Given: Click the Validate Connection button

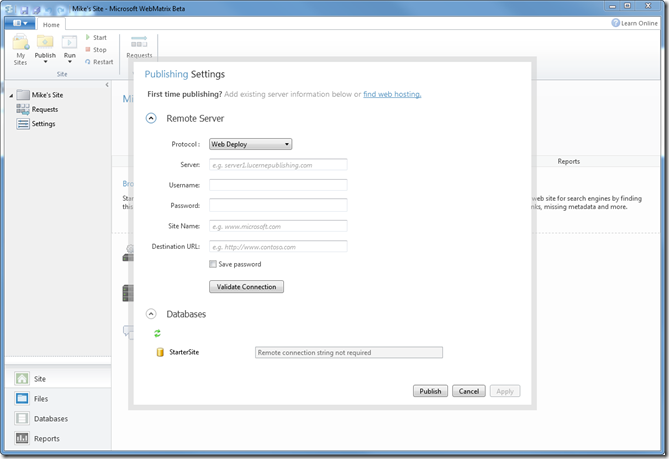Looking at the screenshot, I should (x=246, y=287).
